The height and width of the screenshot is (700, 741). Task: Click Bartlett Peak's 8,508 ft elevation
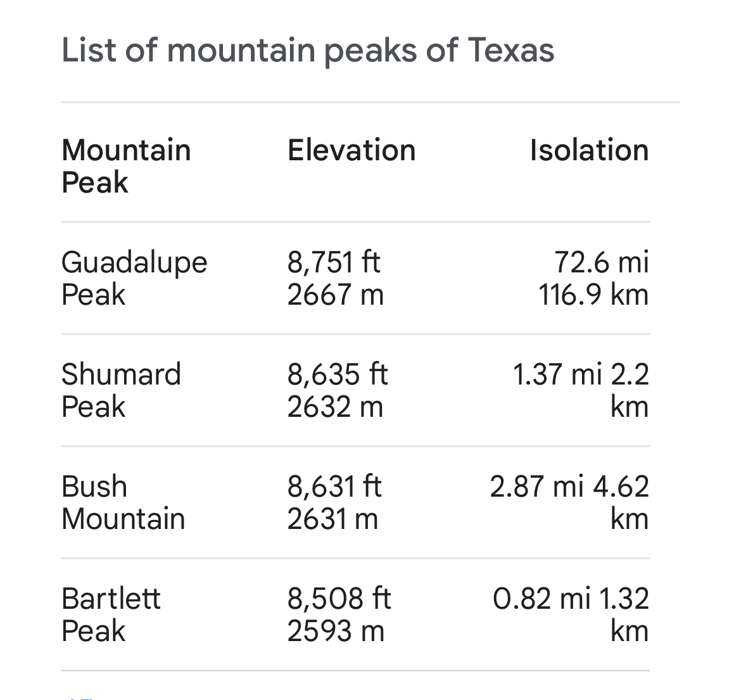(x=339, y=599)
